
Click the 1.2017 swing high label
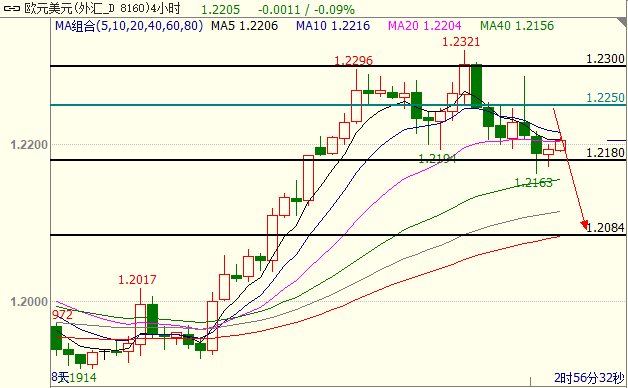pyautogui.click(x=137, y=279)
